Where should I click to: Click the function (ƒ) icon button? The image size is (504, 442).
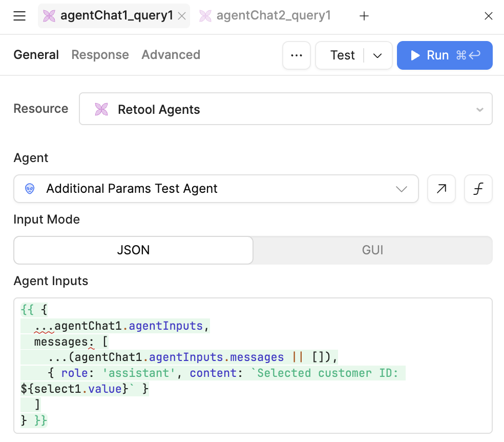(478, 189)
